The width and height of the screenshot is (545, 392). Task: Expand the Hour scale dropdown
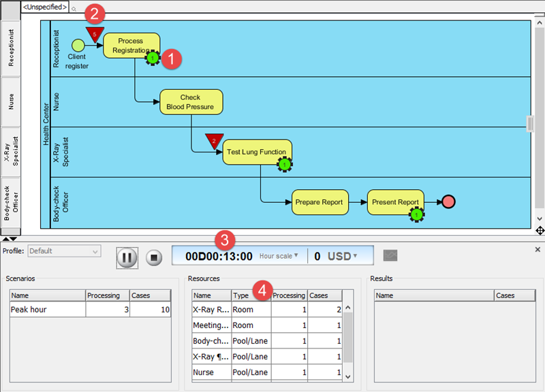pyautogui.click(x=279, y=256)
